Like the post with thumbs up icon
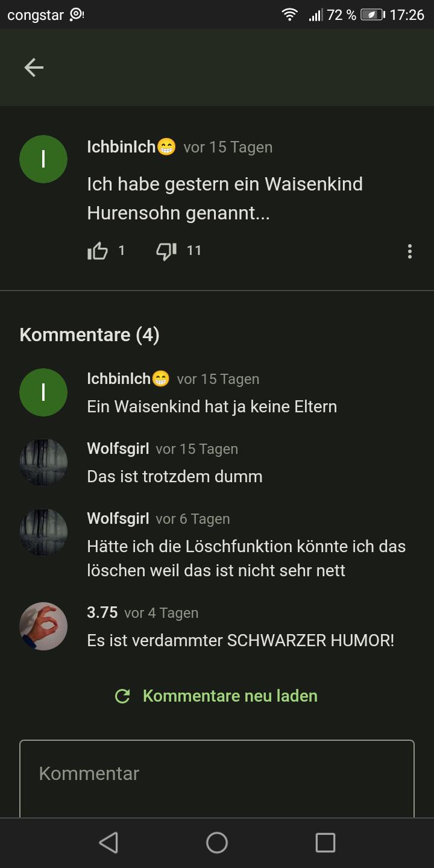 (x=98, y=251)
